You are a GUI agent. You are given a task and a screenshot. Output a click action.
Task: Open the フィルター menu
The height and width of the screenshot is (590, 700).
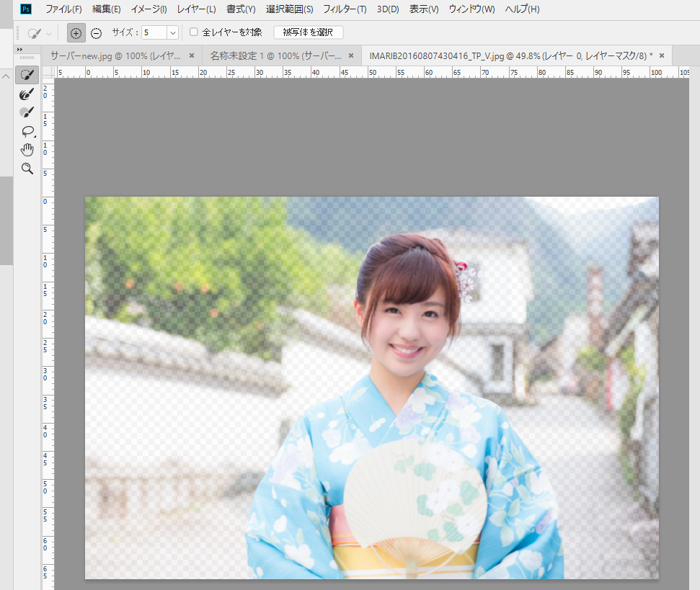(x=345, y=9)
